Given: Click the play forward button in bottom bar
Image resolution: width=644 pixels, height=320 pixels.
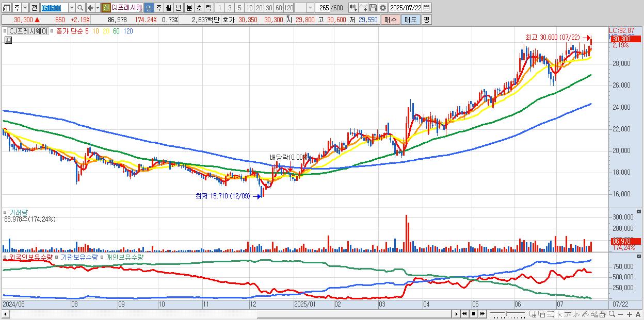Looking at the screenshot, I should click(457, 314).
